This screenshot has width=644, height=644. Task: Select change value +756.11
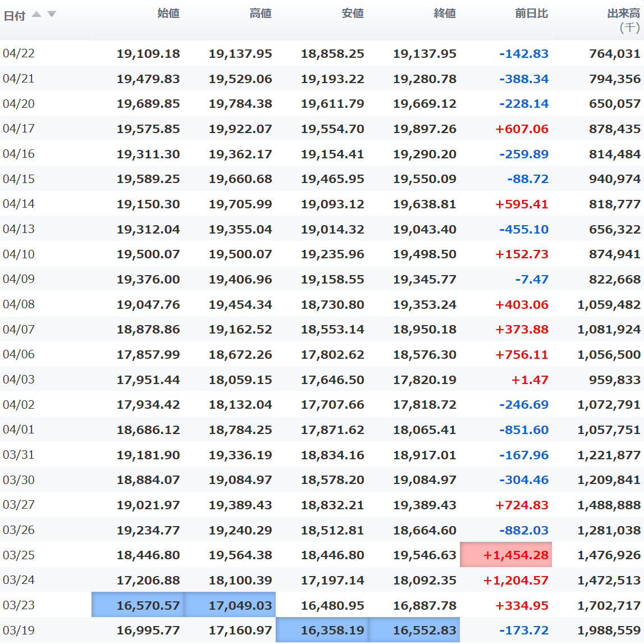(522, 354)
